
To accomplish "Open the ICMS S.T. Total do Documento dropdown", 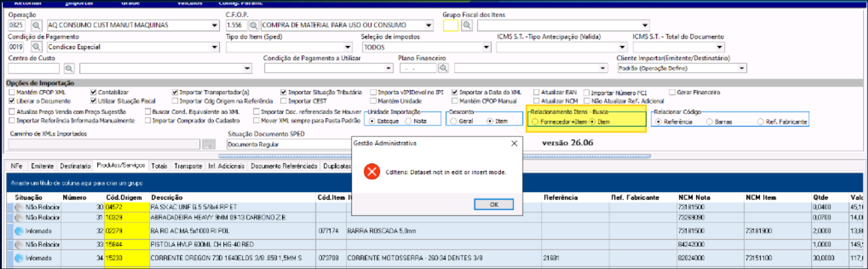I will 720,47.
